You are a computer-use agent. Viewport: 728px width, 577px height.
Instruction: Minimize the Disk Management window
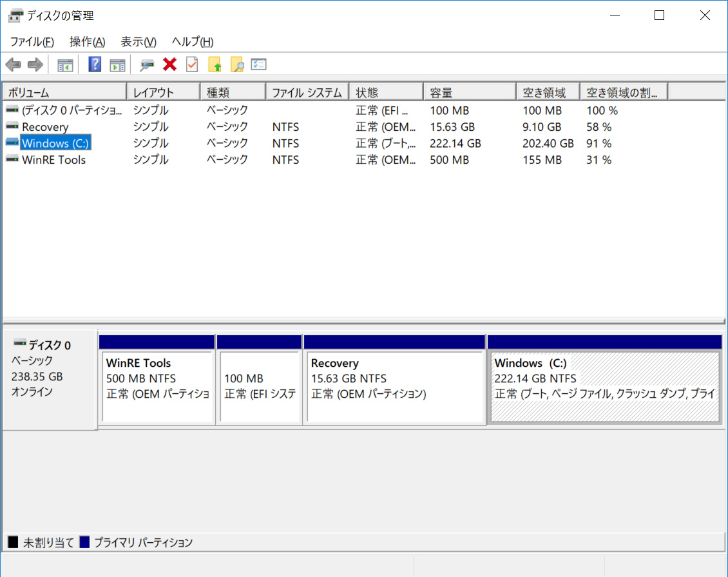point(615,15)
